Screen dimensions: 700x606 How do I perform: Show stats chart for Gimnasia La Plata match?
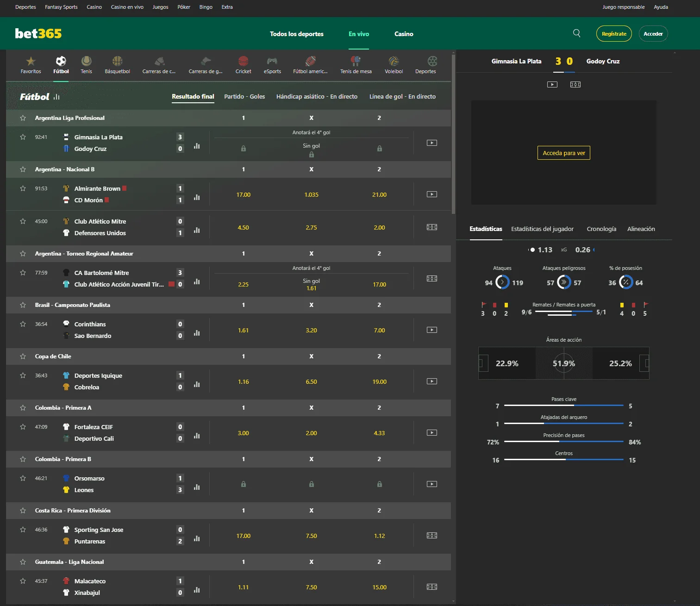click(197, 146)
